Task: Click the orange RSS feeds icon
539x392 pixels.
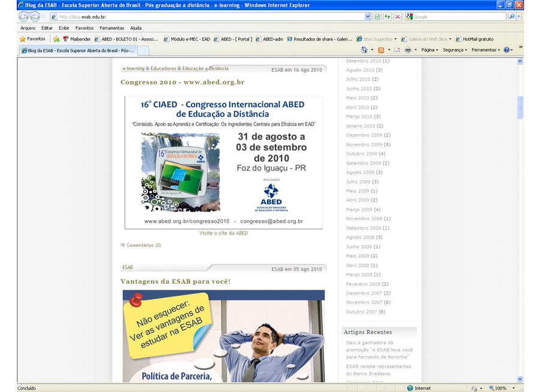Action: (x=381, y=50)
